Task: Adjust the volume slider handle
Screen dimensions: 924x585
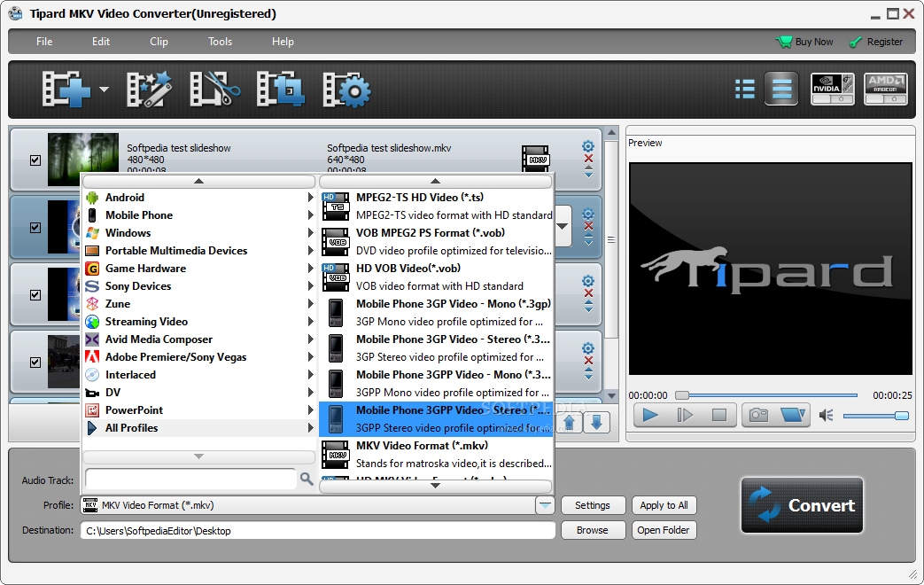Action: [x=902, y=416]
